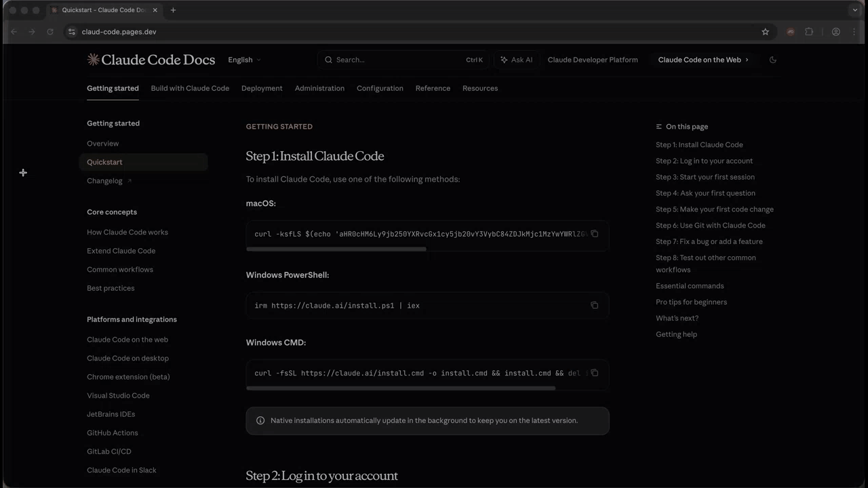Open the English language dropdown

coord(244,60)
